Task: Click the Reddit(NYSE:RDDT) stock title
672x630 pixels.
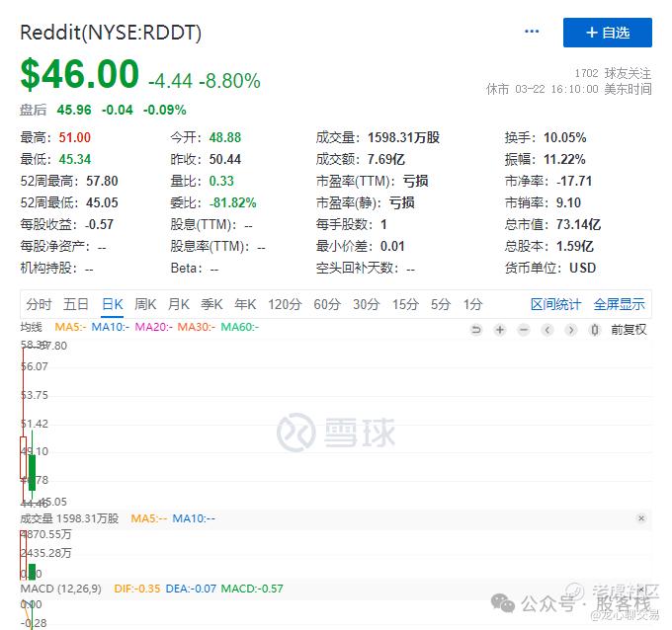Action: 111,33
